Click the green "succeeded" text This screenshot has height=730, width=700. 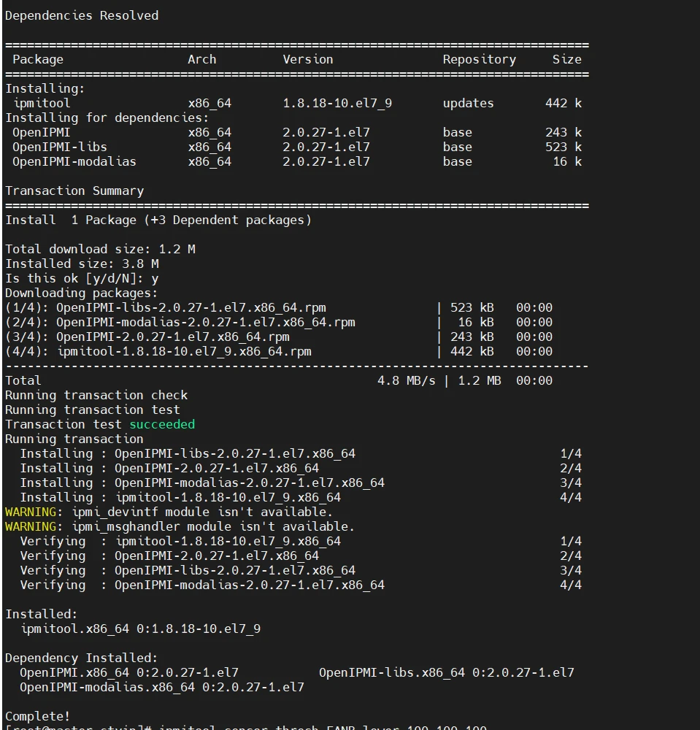(162, 424)
